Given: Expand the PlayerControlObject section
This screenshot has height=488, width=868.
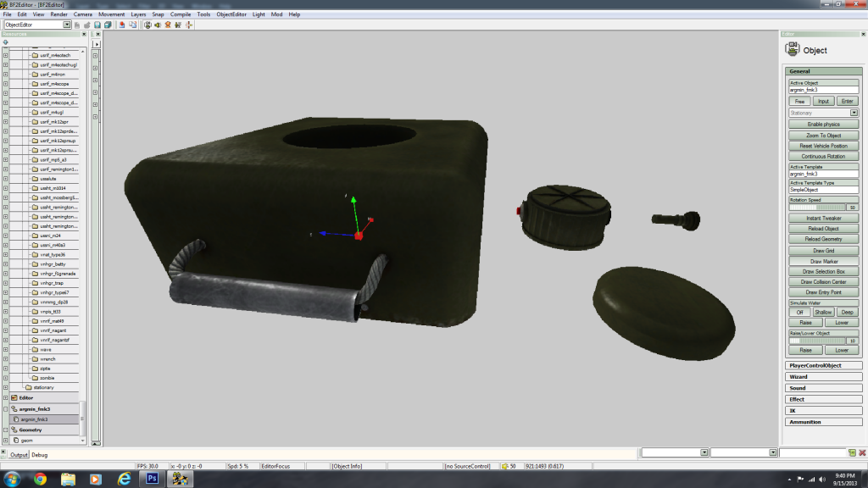Looking at the screenshot, I should [x=823, y=365].
